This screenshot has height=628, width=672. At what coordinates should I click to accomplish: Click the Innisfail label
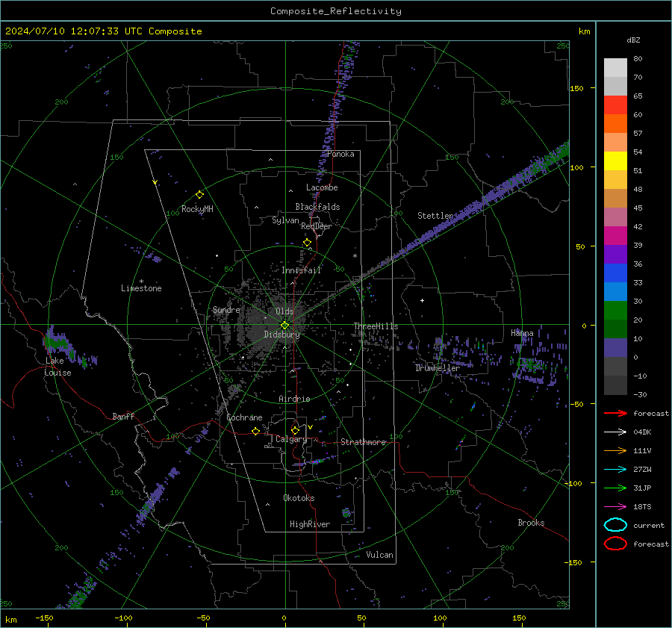click(301, 270)
